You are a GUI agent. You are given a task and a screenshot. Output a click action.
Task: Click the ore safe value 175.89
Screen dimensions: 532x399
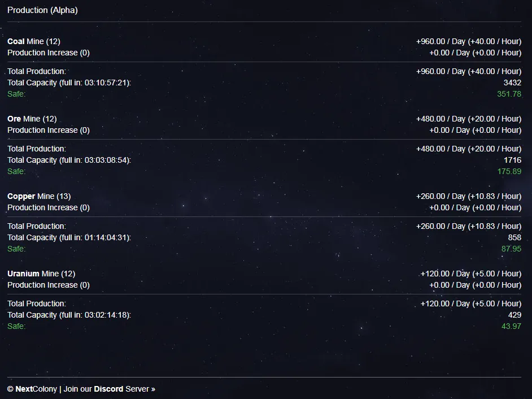[509, 171]
